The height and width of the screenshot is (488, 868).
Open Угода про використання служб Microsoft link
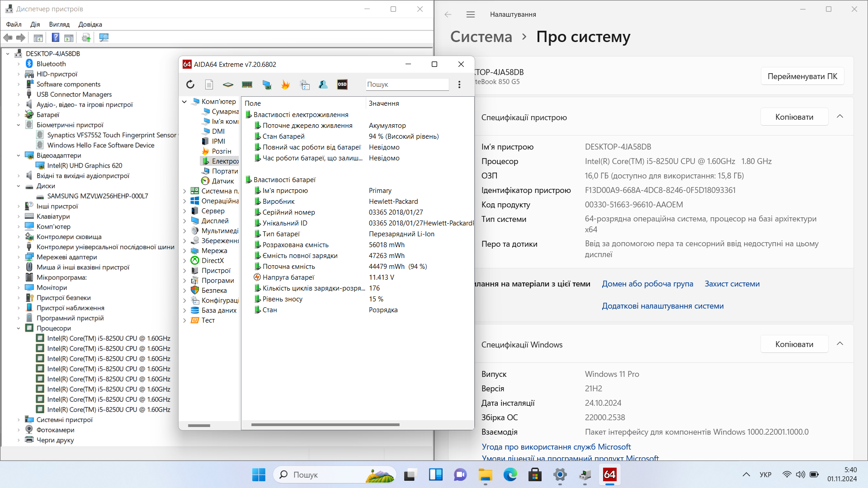point(556,447)
